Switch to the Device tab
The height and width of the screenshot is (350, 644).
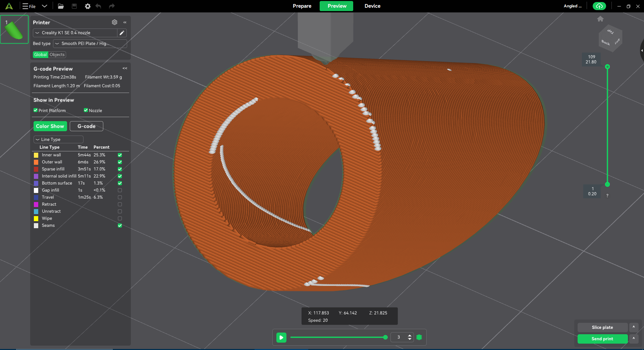point(372,6)
